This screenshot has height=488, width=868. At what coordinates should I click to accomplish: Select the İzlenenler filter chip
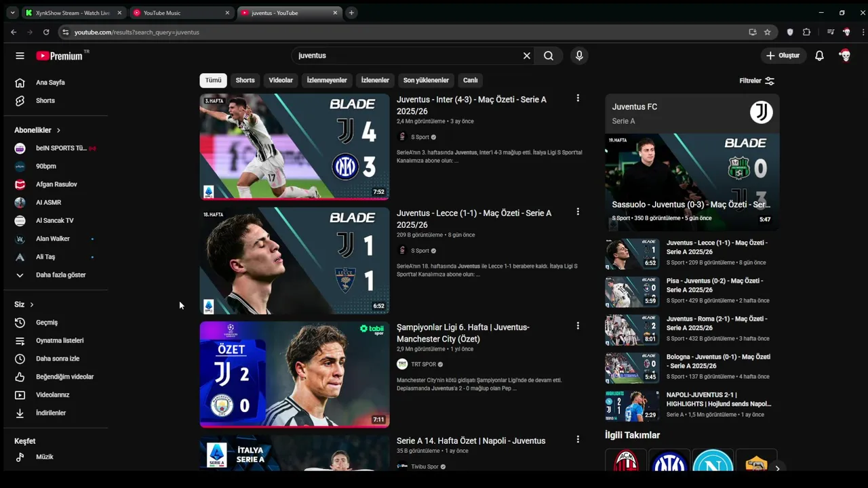pos(375,80)
